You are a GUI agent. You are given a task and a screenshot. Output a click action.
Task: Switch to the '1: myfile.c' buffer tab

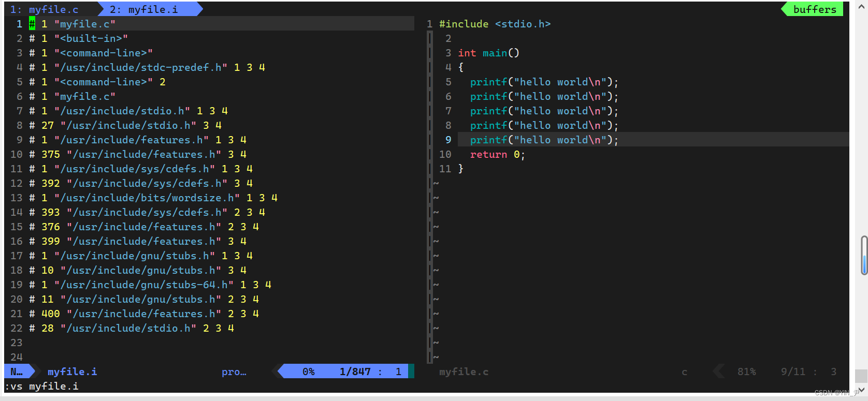pos(45,9)
